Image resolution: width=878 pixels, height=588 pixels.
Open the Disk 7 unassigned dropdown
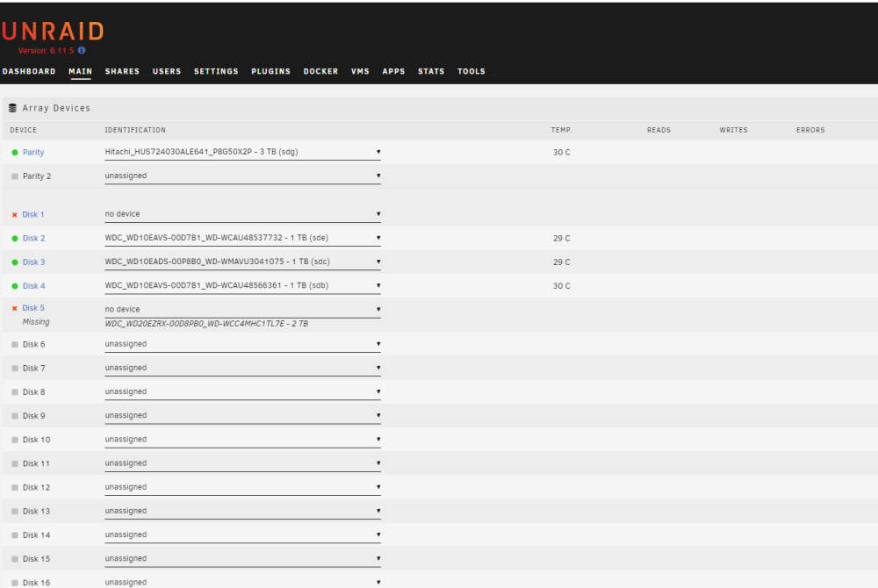point(242,368)
